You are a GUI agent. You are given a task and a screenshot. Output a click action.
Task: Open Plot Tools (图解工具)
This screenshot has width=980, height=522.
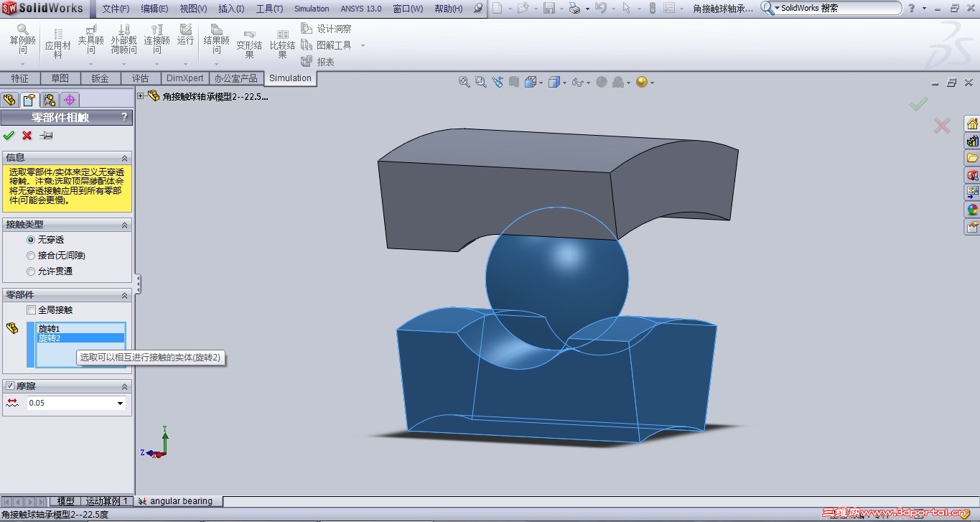[327, 45]
